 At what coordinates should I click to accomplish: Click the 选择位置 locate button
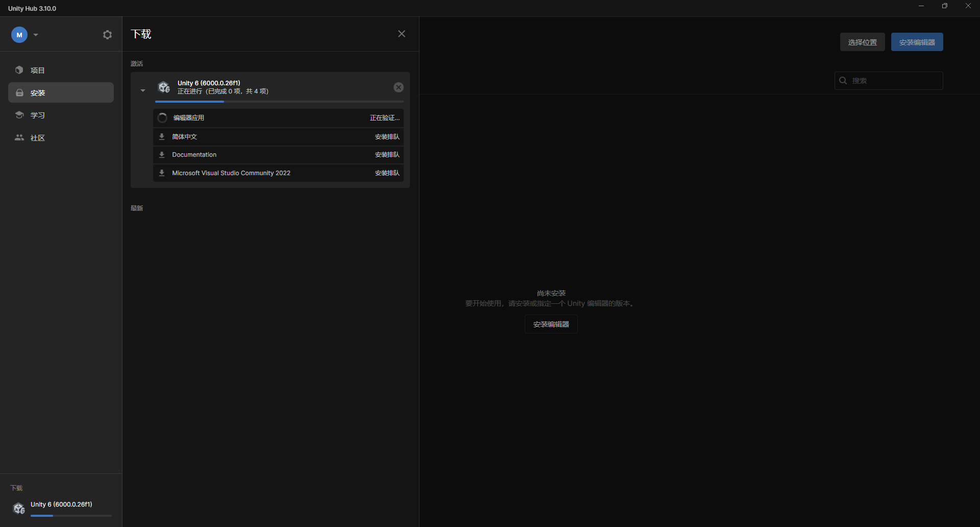point(863,42)
